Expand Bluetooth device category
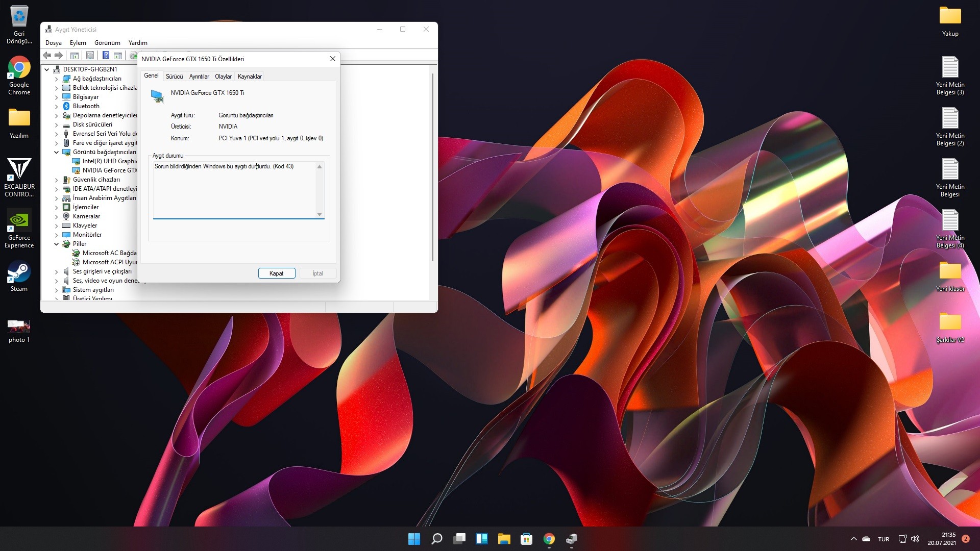The image size is (980, 551). 57,106
